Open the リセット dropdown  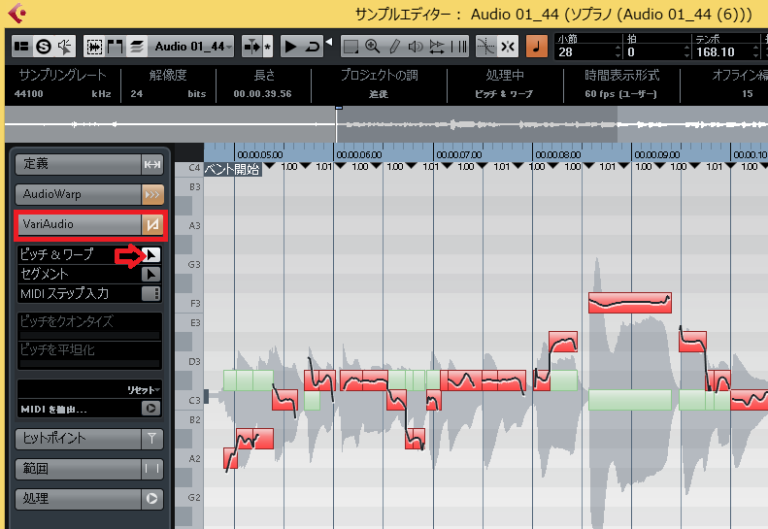click(x=143, y=390)
